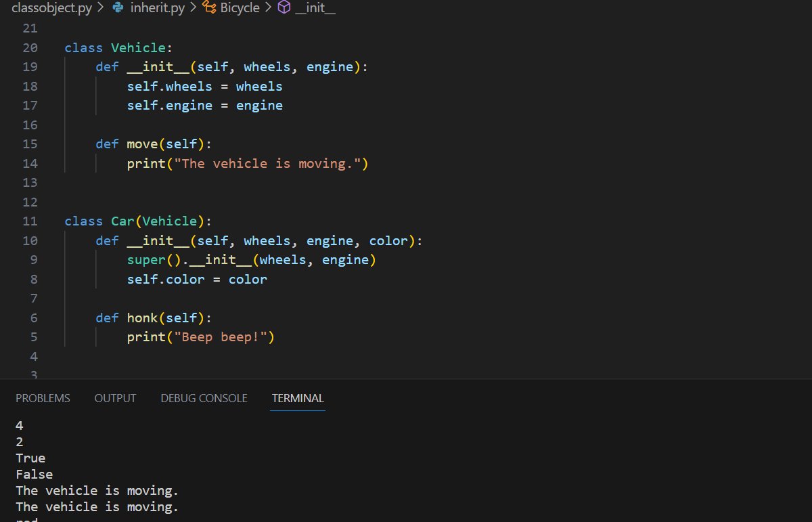
Task: Click terminal output line 'True'
Action: [30, 458]
